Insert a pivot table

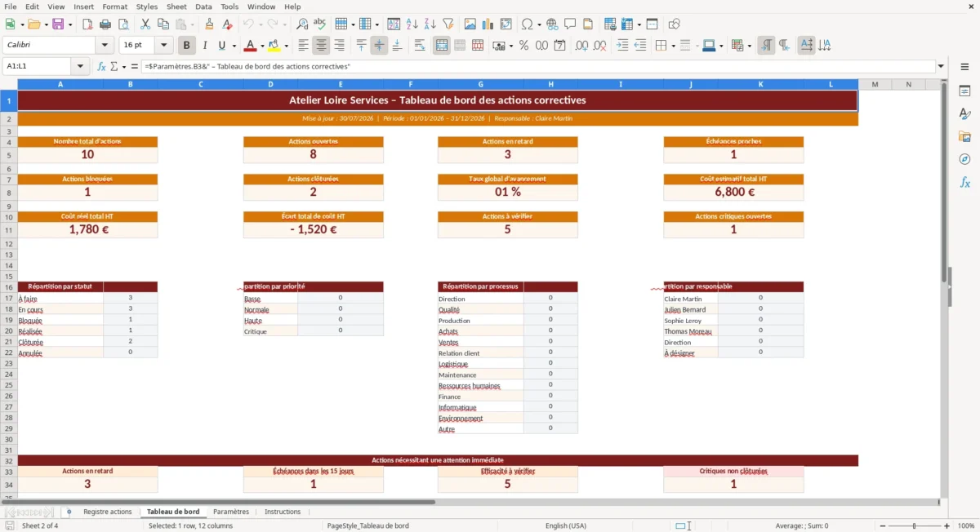tap(506, 24)
